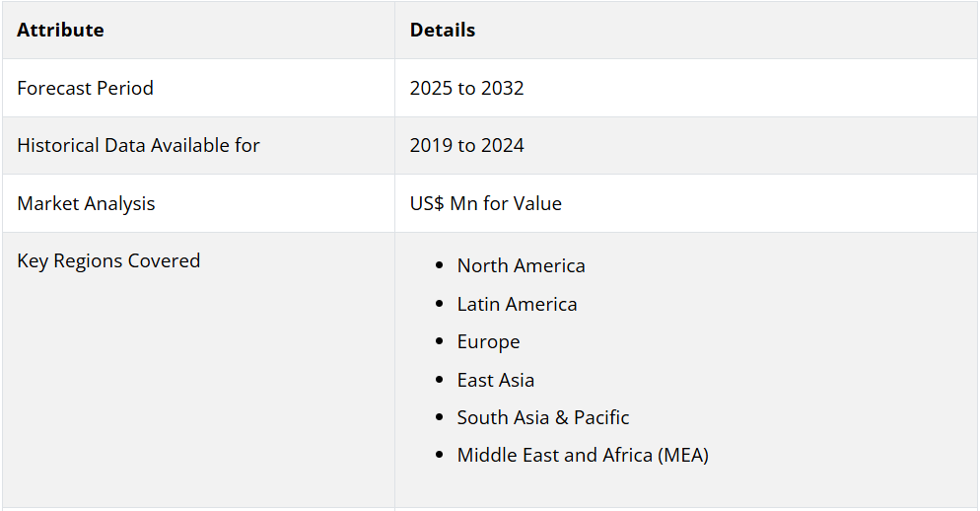Click the Attribute column header
The image size is (980, 511).
point(60,30)
